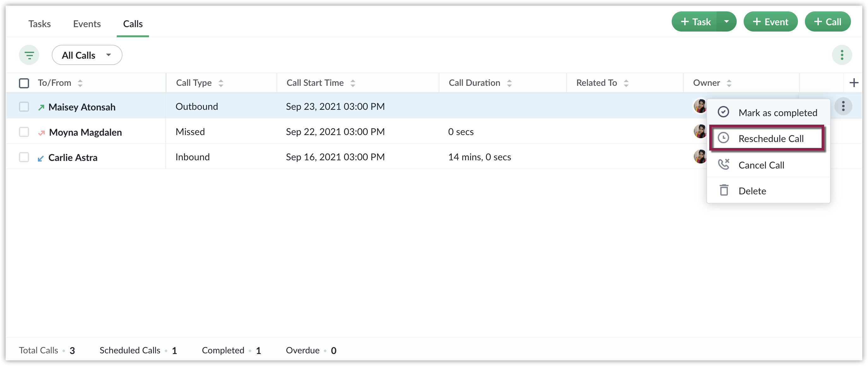Click the Outbound call type cell
868x366 pixels.
197,106
